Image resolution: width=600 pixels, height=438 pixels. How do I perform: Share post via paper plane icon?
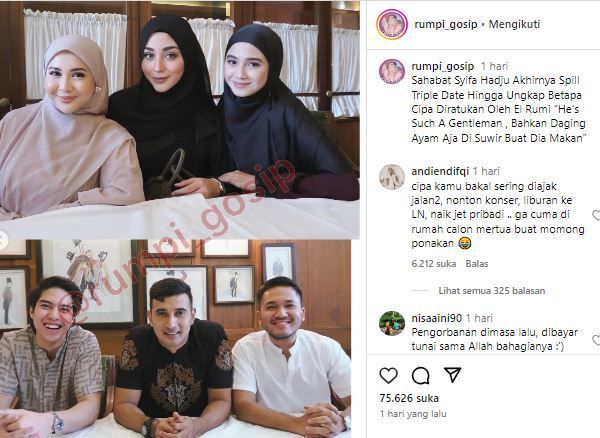click(453, 374)
